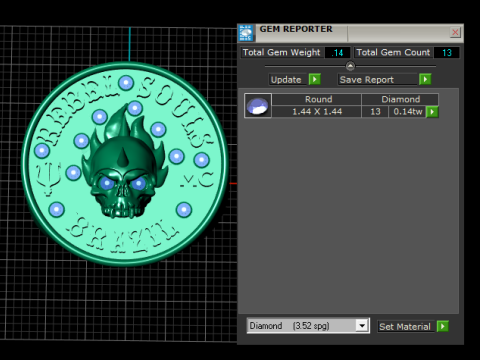The width and height of the screenshot is (480, 360).
Task: Click the skull's right eye gem
Action: 138,183
